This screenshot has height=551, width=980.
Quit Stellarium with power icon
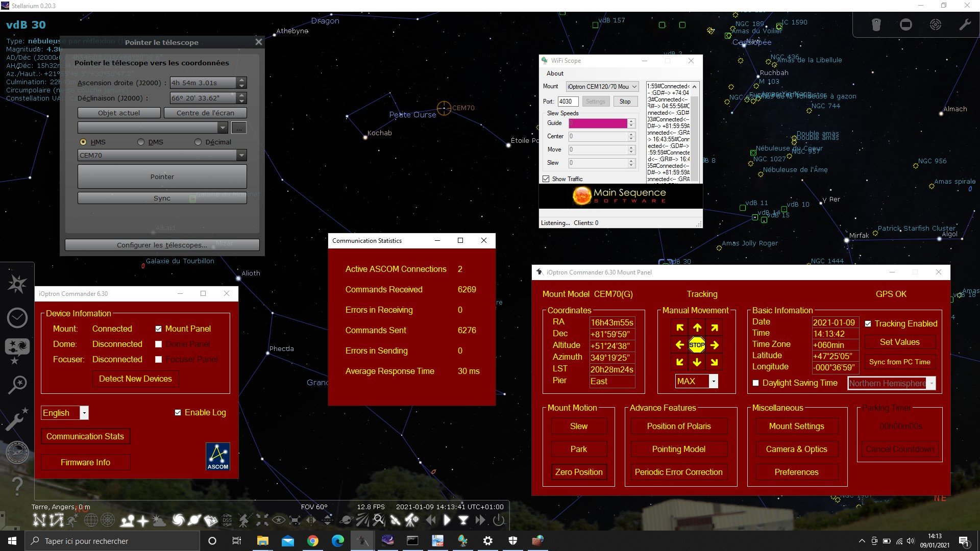[499, 520]
